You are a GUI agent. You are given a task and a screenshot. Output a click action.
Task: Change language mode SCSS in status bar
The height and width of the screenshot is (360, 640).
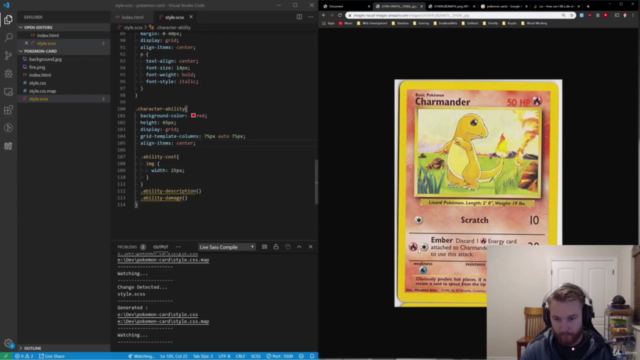256,356
